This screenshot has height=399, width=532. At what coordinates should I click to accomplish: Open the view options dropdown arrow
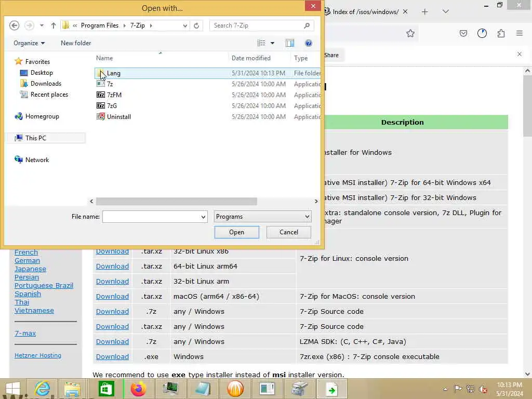[x=272, y=43]
